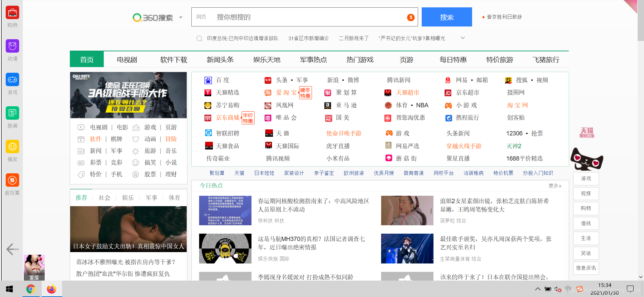This screenshot has width=644, height=297.
Task: Click the Call of Duty banner ad
Action: (128, 95)
